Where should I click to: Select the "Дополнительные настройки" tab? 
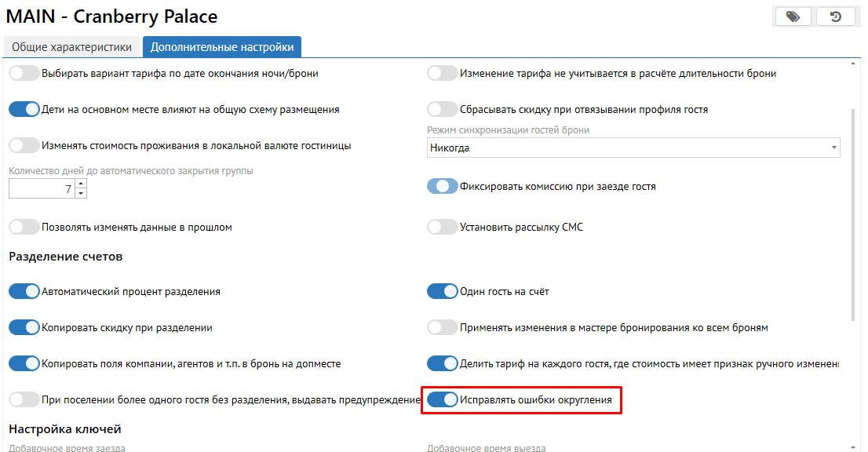coord(222,47)
